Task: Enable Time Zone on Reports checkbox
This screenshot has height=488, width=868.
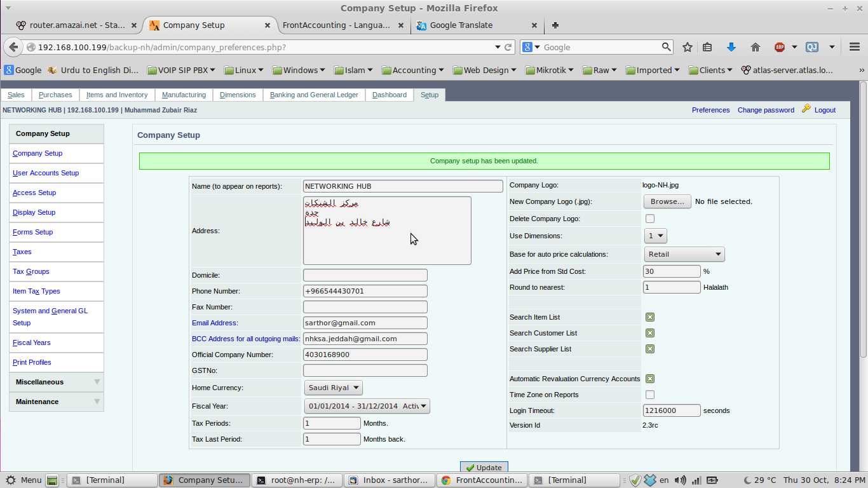Action: [650, 395]
